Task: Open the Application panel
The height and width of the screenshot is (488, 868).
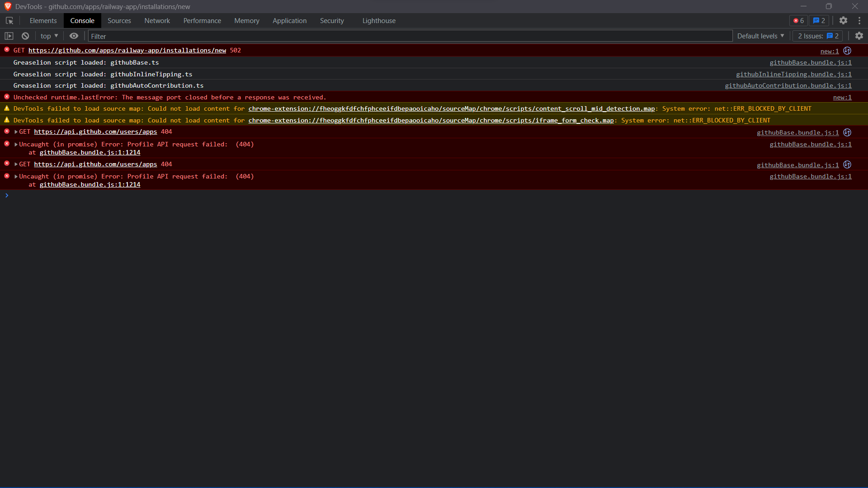Action: [x=289, y=20]
